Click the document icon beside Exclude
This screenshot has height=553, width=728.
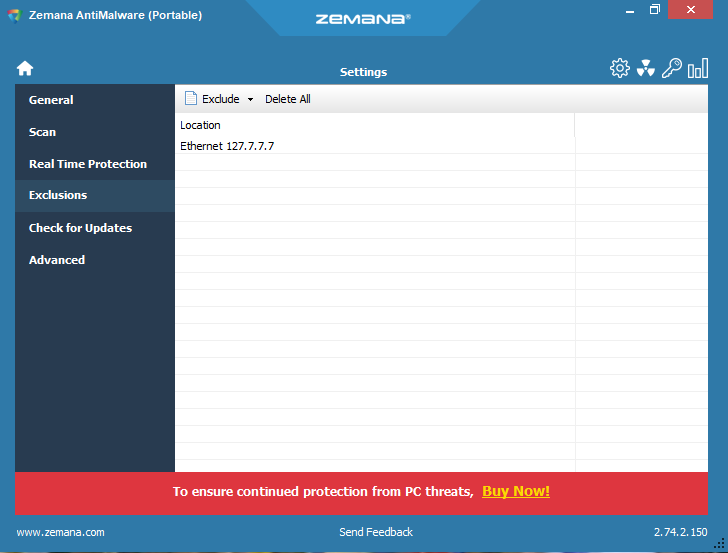(x=190, y=98)
